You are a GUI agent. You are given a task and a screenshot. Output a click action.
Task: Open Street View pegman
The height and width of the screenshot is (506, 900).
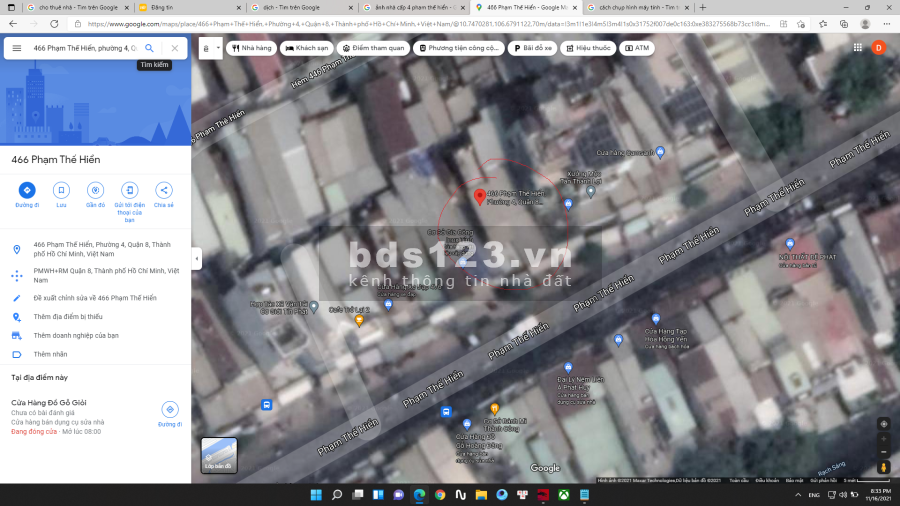pyautogui.click(x=884, y=468)
